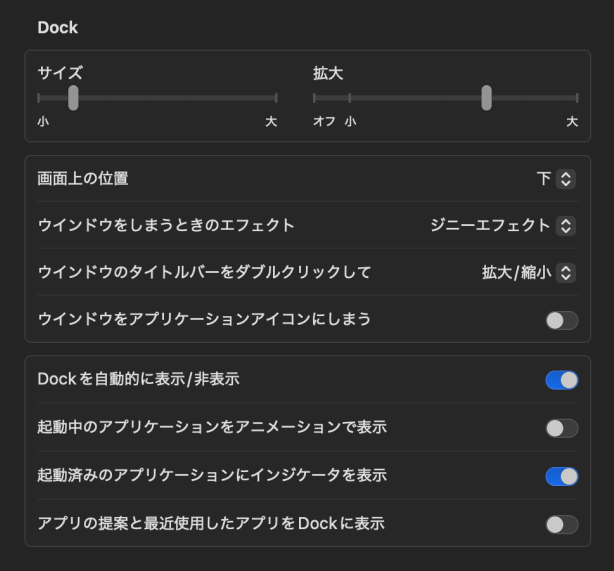Click the 拡大 magnification slider thumb
The height and width of the screenshot is (571, 614).
tap(486, 98)
